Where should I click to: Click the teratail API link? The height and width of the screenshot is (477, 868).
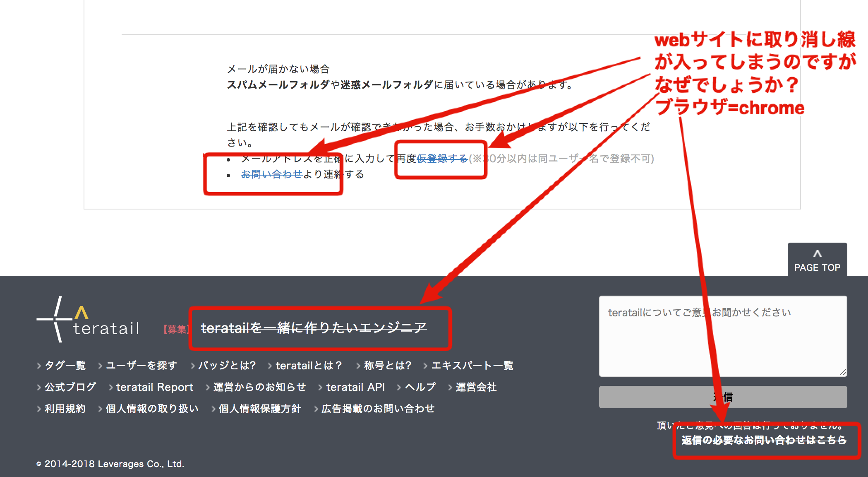tap(355, 387)
